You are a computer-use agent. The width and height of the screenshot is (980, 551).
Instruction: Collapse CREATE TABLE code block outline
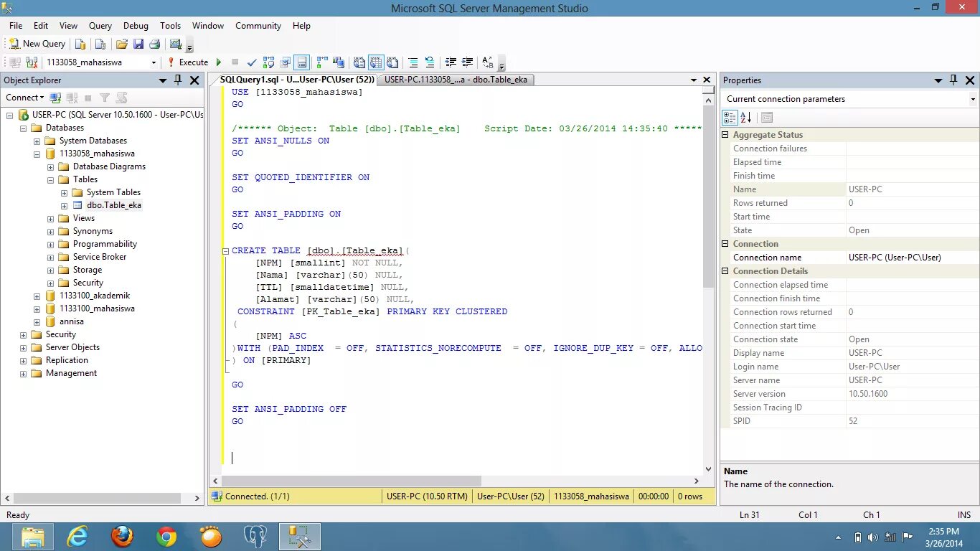point(226,251)
